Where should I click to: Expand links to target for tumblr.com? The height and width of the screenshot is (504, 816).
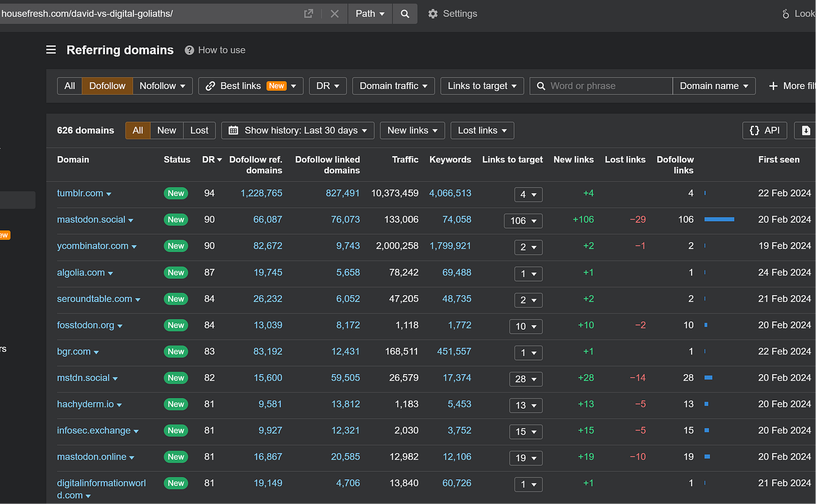tap(528, 194)
